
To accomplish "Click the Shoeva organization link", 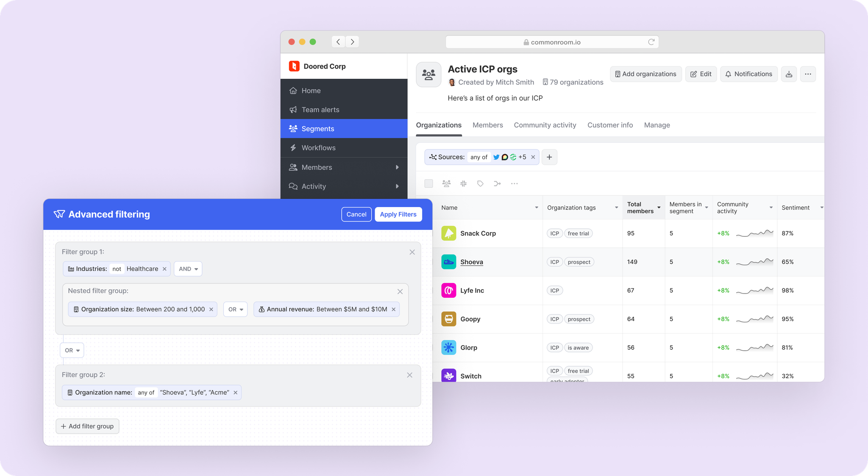I will (471, 262).
